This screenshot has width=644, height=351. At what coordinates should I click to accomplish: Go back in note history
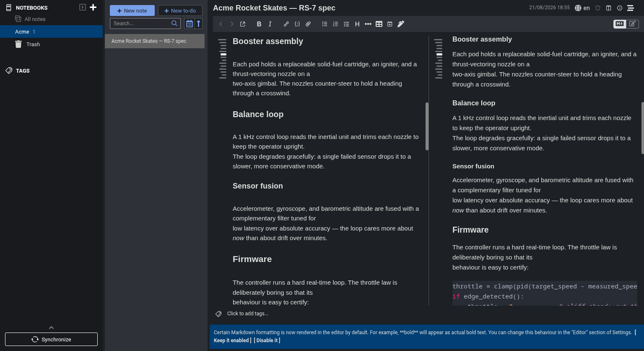coord(221,24)
